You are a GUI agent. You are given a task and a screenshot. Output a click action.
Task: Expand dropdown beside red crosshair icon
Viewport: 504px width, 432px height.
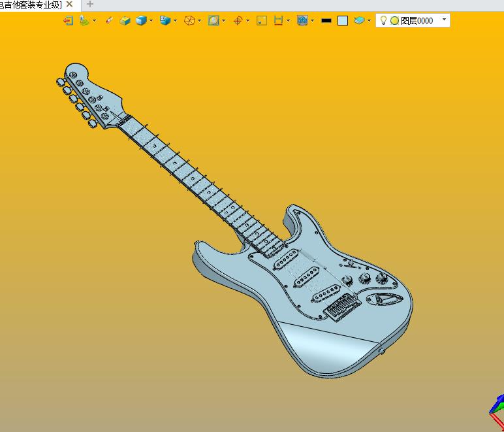pyautogui.click(x=248, y=20)
